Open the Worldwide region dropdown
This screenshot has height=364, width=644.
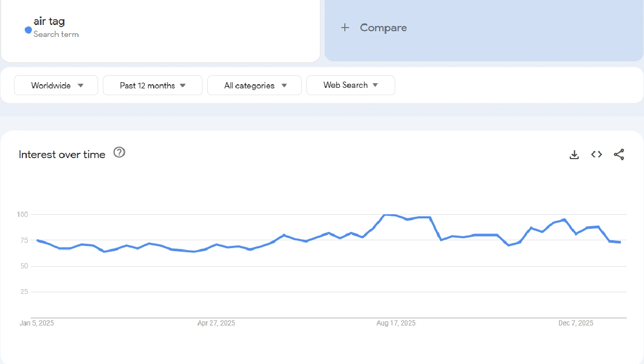coord(56,85)
